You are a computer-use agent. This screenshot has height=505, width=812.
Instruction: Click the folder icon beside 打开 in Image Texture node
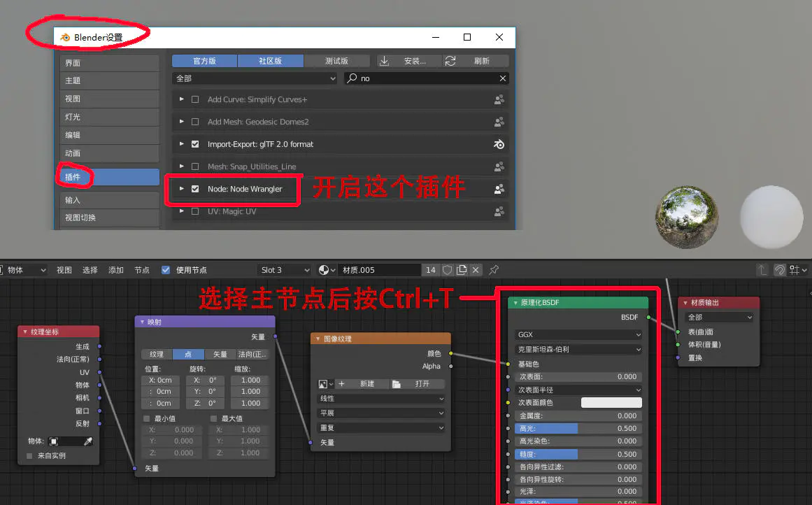[x=396, y=384]
